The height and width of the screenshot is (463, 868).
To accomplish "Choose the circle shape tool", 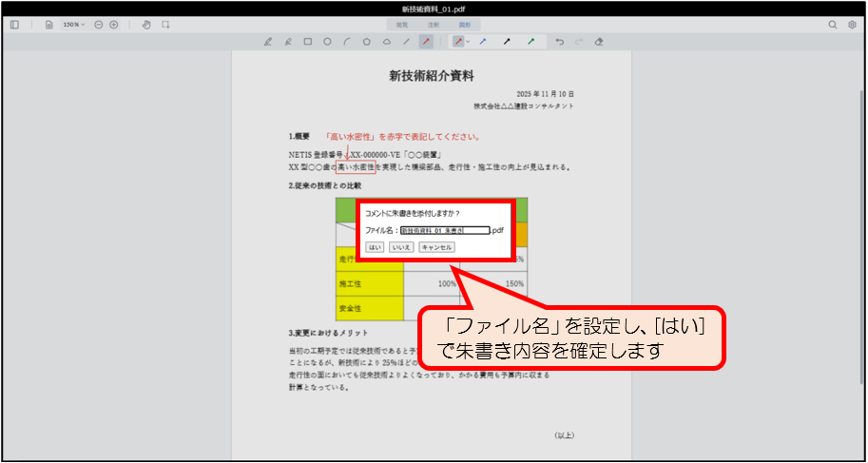I will pos(327,42).
